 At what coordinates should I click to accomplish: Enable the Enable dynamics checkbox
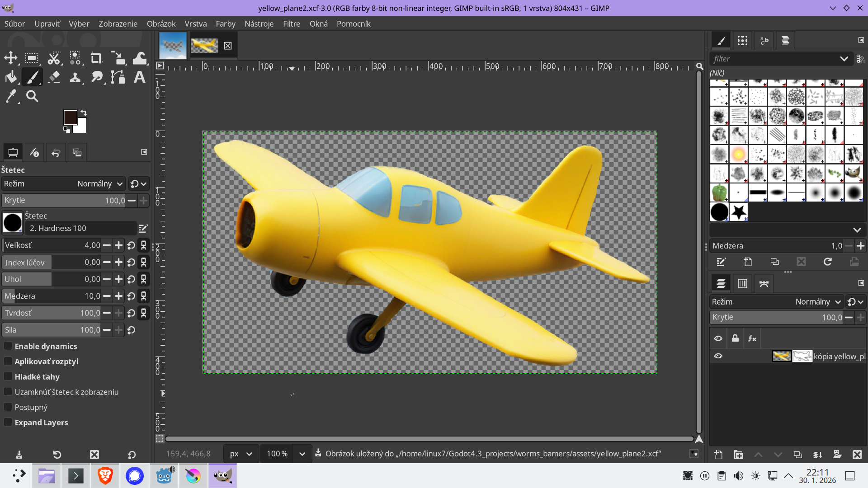point(8,346)
